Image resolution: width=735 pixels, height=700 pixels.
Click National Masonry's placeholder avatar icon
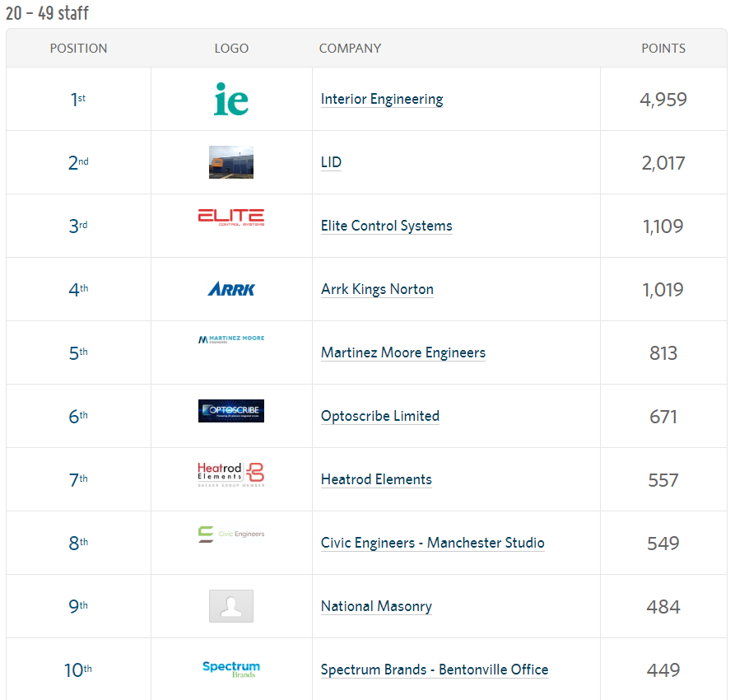coord(231,606)
